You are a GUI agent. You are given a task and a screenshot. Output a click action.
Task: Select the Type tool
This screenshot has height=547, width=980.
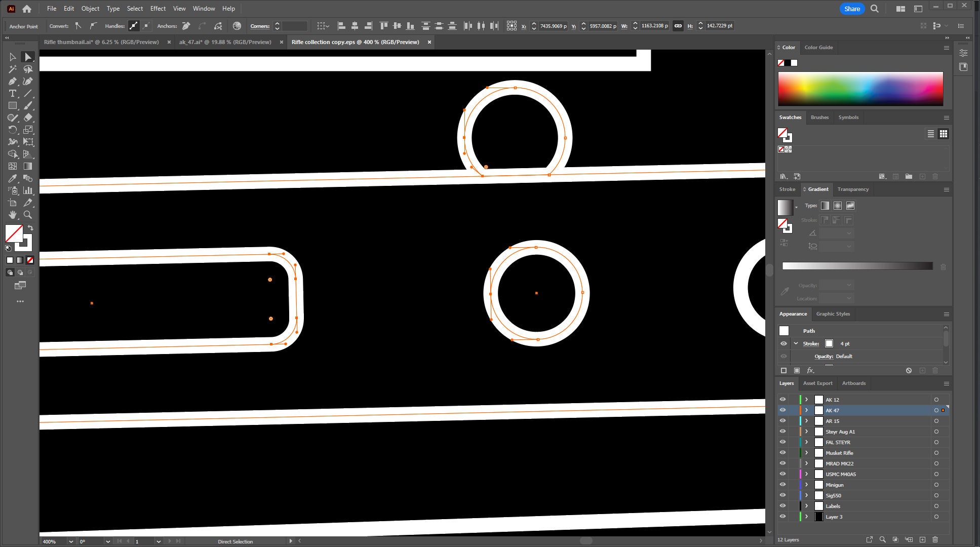pyautogui.click(x=12, y=94)
